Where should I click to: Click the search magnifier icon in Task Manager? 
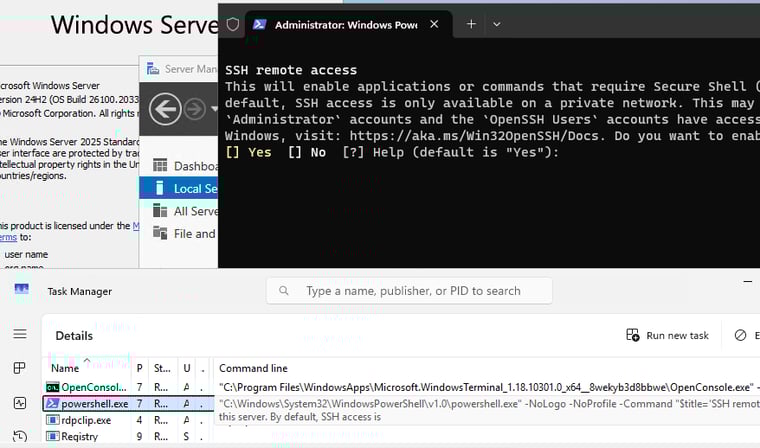(284, 291)
